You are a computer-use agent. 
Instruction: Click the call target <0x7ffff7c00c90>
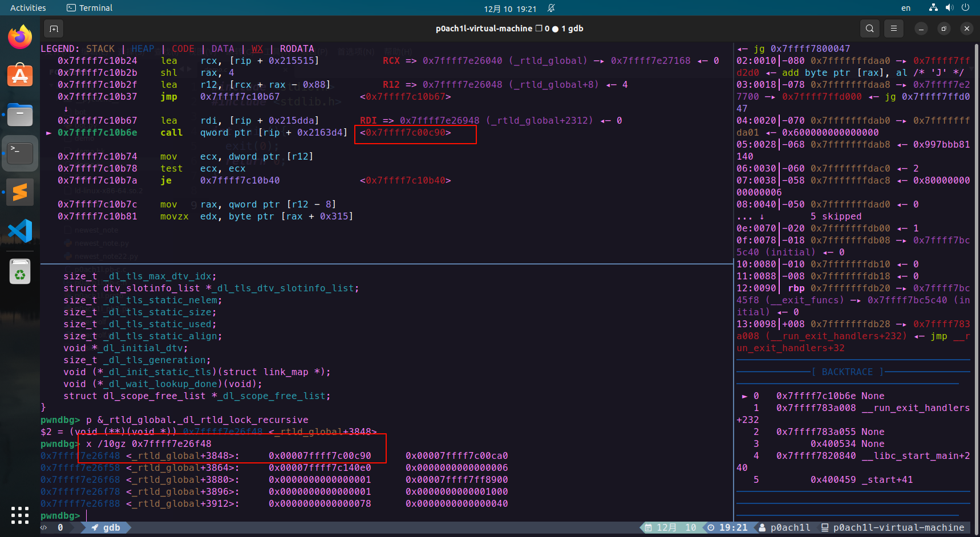tap(406, 132)
